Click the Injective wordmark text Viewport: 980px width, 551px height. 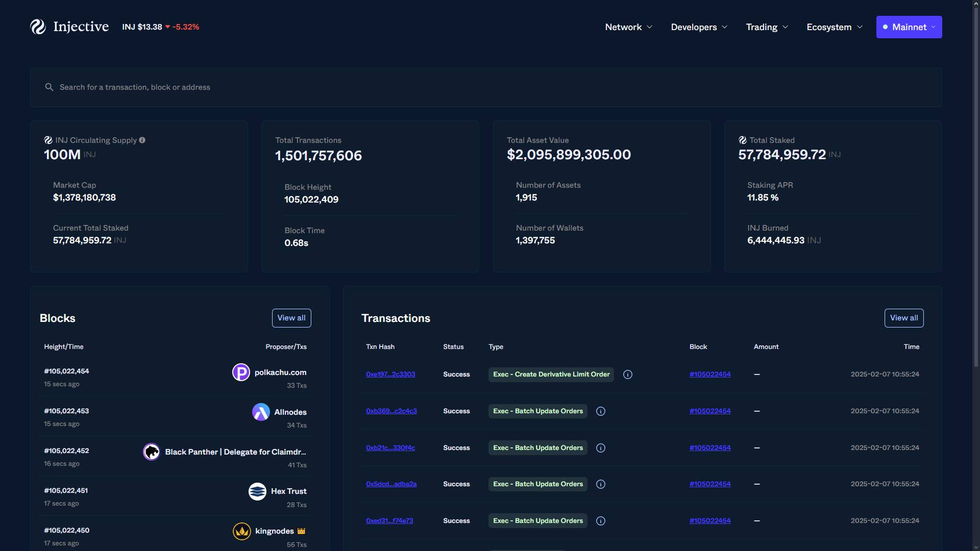point(81,27)
